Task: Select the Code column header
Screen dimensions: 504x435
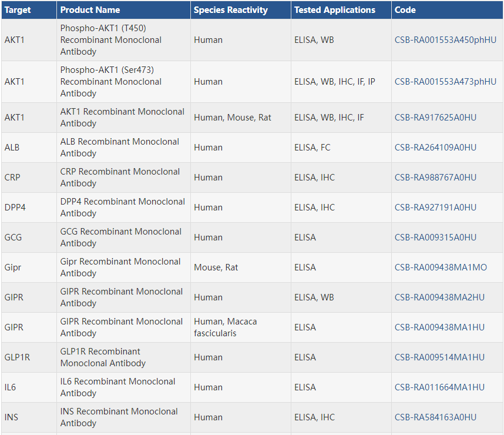Action: click(405, 10)
